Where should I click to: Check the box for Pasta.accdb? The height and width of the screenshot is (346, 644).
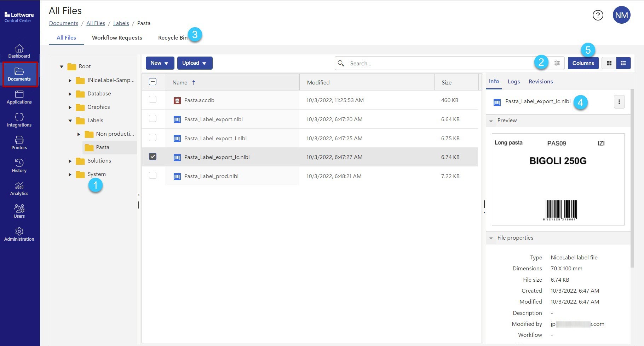[153, 100]
